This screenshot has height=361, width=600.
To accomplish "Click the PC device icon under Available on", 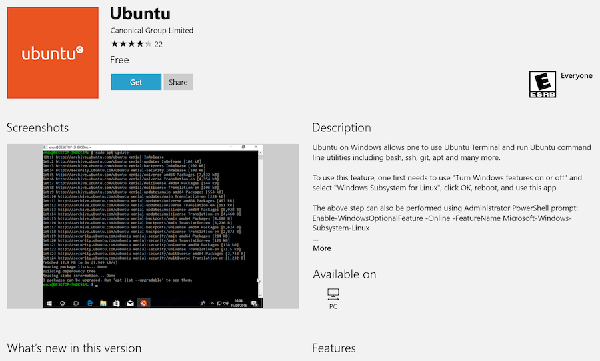I will click(x=333, y=294).
